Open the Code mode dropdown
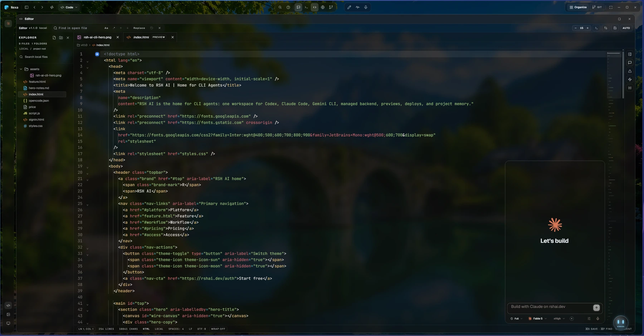 (69, 7)
